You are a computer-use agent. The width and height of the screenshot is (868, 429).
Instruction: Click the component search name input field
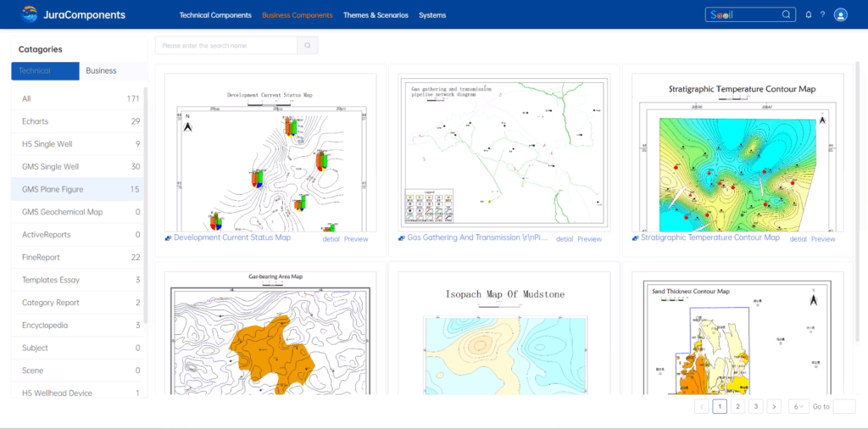(x=226, y=46)
